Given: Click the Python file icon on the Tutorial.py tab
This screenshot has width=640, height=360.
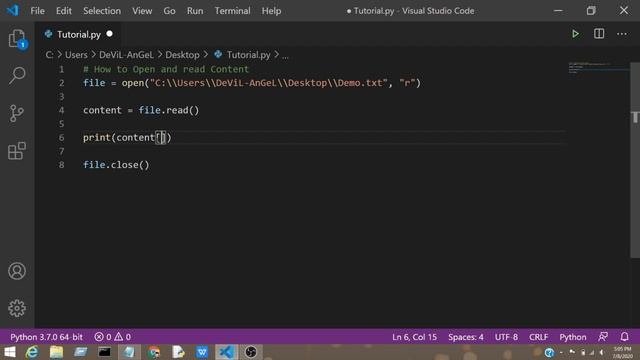Looking at the screenshot, I should 49,34.
